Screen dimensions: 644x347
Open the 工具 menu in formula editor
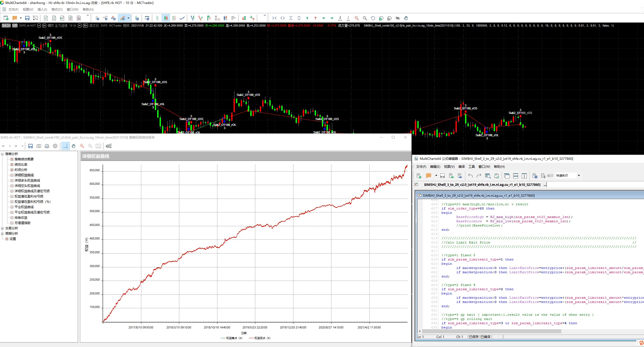click(471, 167)
